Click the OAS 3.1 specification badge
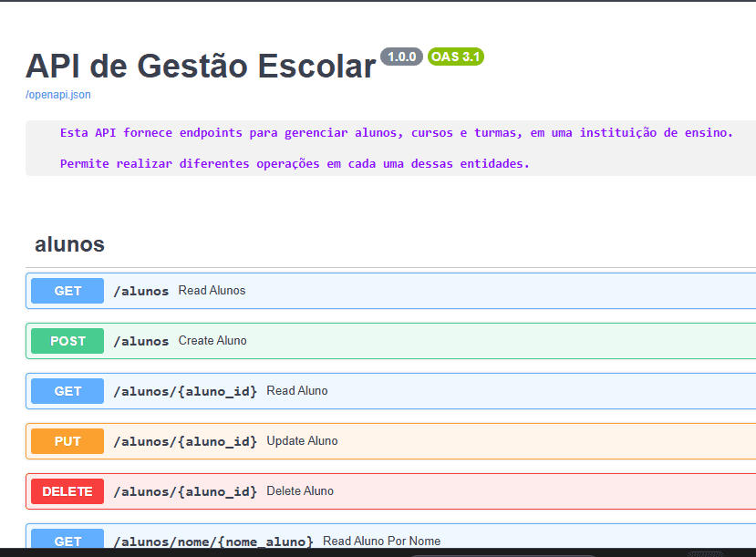Screen dimensions: 756x557 click(456, 57)
